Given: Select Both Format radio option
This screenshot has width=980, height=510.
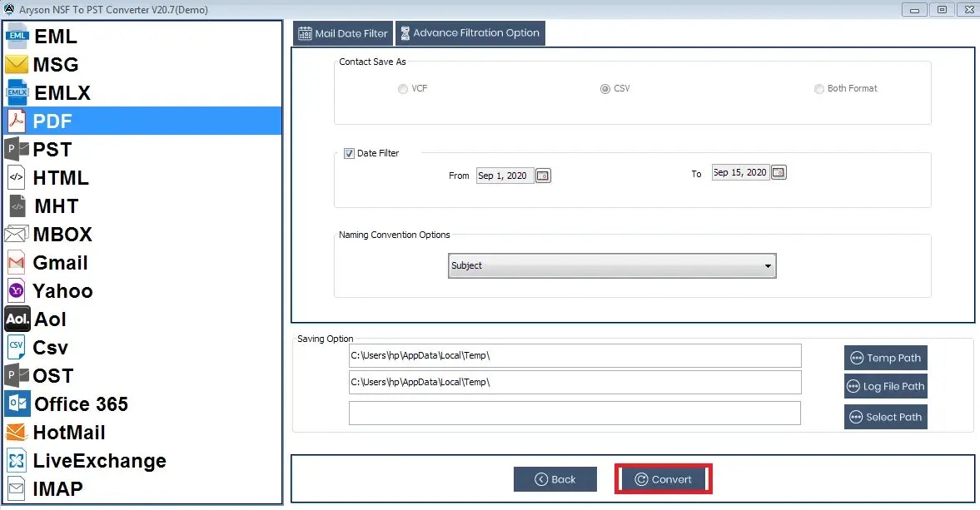Looking at the screenshot, I should pyautogui.click(x=818, y=89).
